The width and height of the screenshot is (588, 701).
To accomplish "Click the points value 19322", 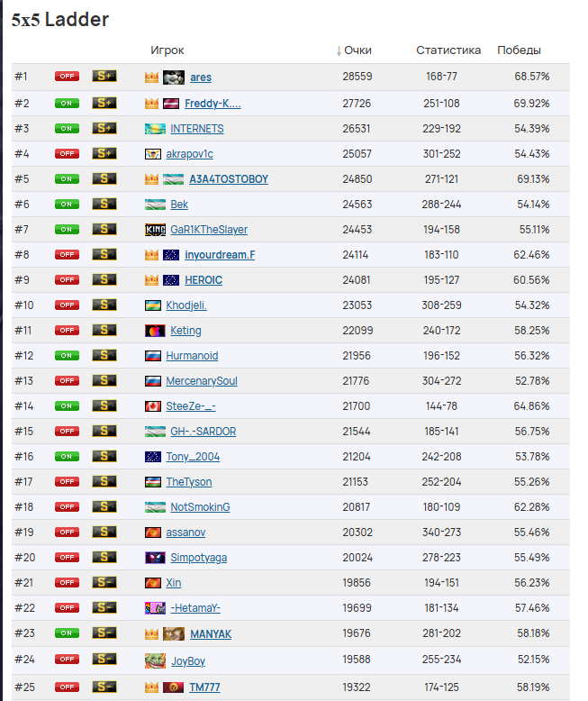I will pyautogui.click(x=357, y=687).
